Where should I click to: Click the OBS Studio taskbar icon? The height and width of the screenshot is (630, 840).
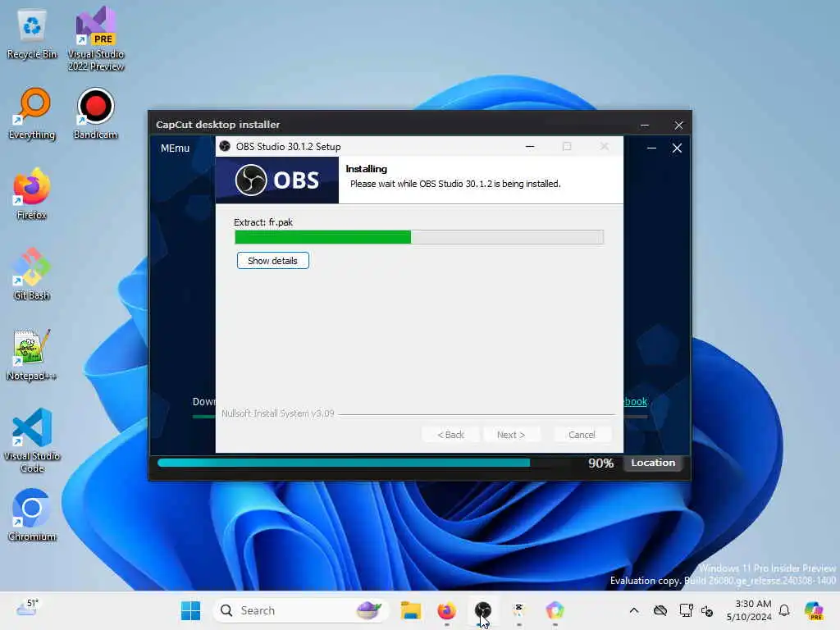(482, 610)
